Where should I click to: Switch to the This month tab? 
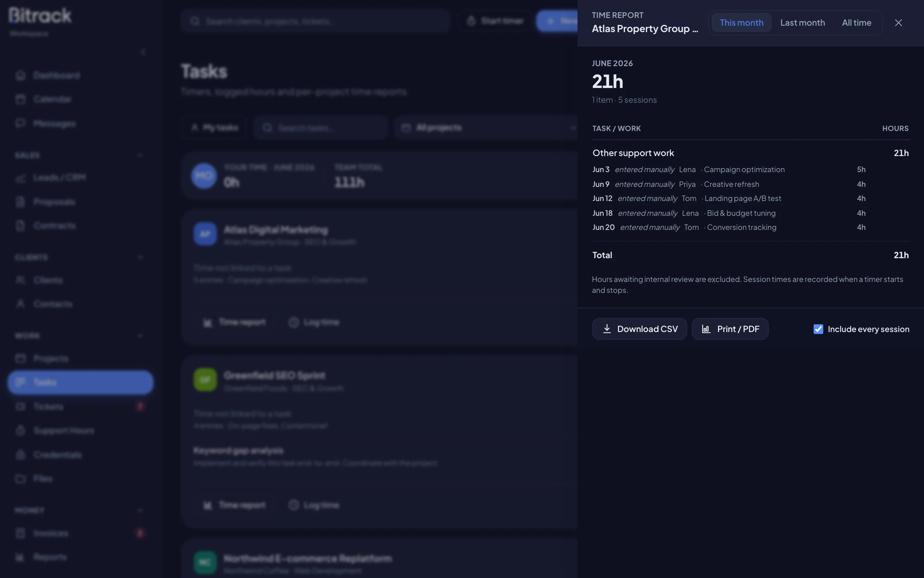[x=741, y=22]
